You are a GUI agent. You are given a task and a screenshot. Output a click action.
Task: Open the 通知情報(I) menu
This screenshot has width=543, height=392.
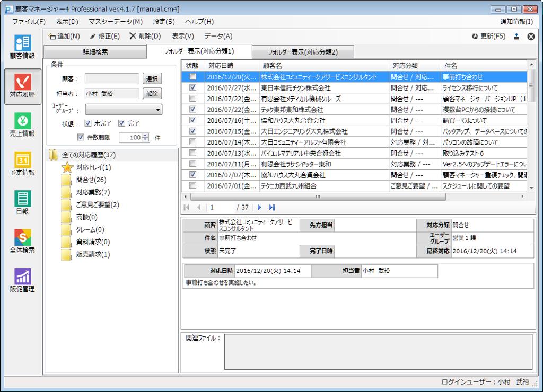pos(516,22)
